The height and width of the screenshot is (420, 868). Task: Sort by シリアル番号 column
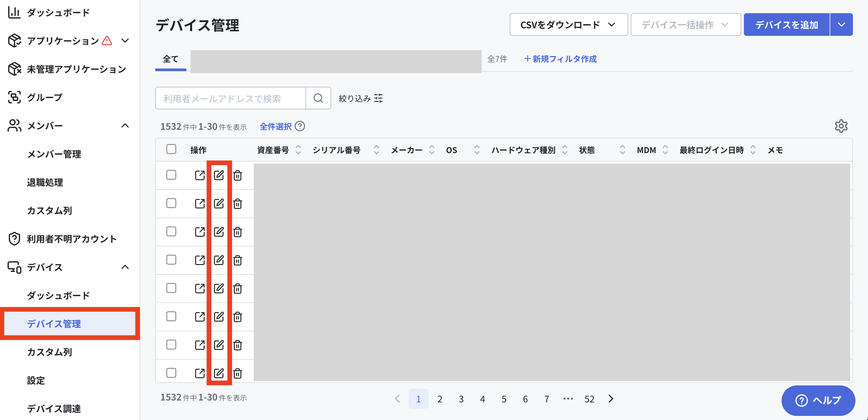click(376, 150)
